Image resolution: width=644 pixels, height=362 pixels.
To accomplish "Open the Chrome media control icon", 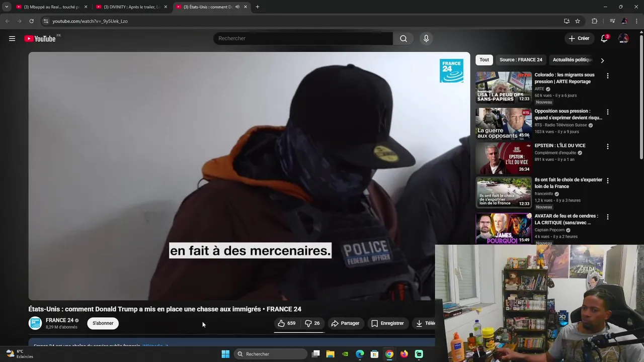I will (612, 21).
